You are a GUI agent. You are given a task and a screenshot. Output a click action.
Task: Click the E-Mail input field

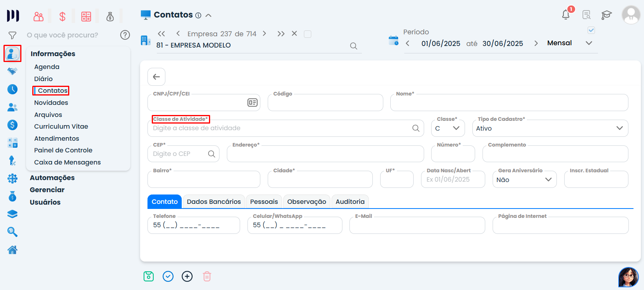417,226
